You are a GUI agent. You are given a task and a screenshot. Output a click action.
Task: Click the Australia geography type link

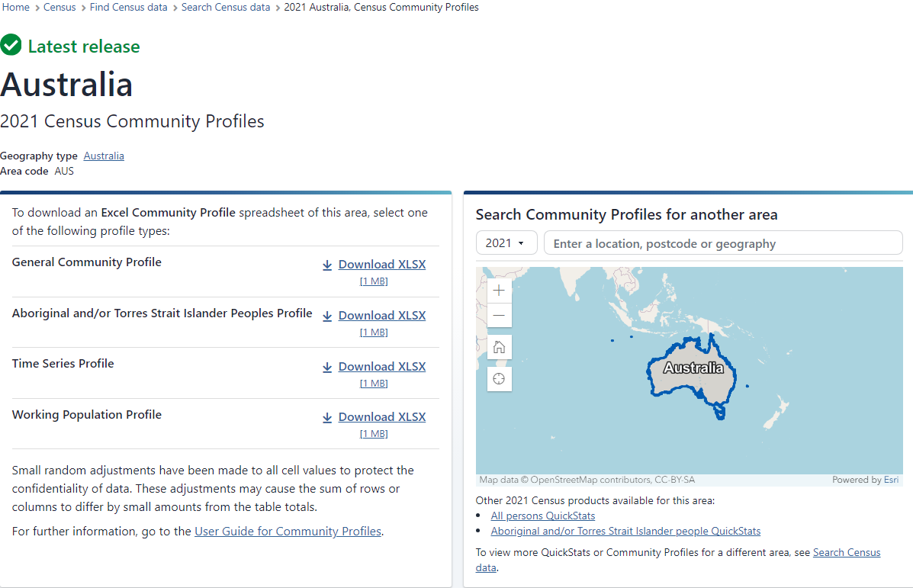click(104, 156)
